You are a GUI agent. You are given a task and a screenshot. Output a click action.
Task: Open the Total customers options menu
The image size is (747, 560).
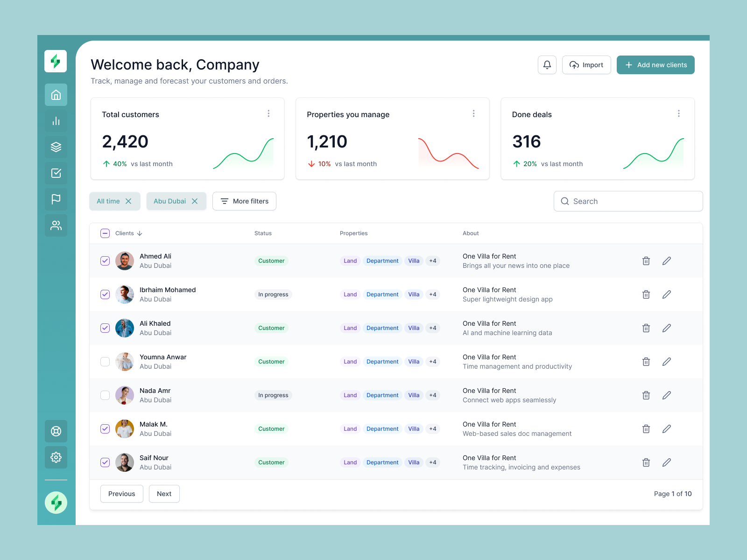tap(268, 113)
